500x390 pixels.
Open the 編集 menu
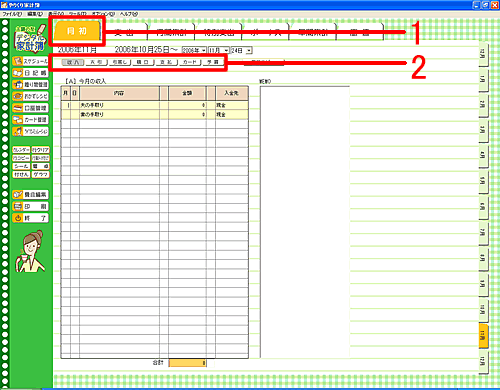tap(35, 14)
